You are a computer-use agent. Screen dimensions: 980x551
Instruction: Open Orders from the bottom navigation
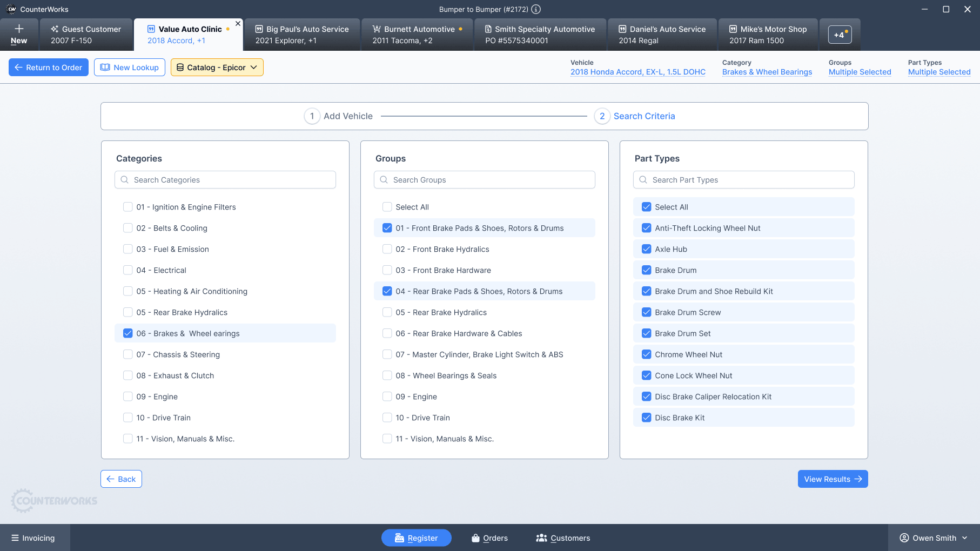(489, 538)
